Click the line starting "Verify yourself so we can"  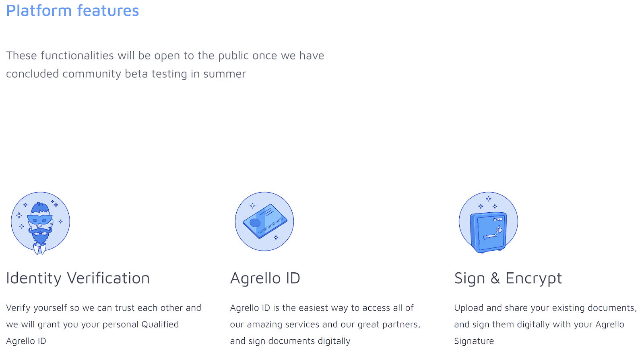pos(103,308)
